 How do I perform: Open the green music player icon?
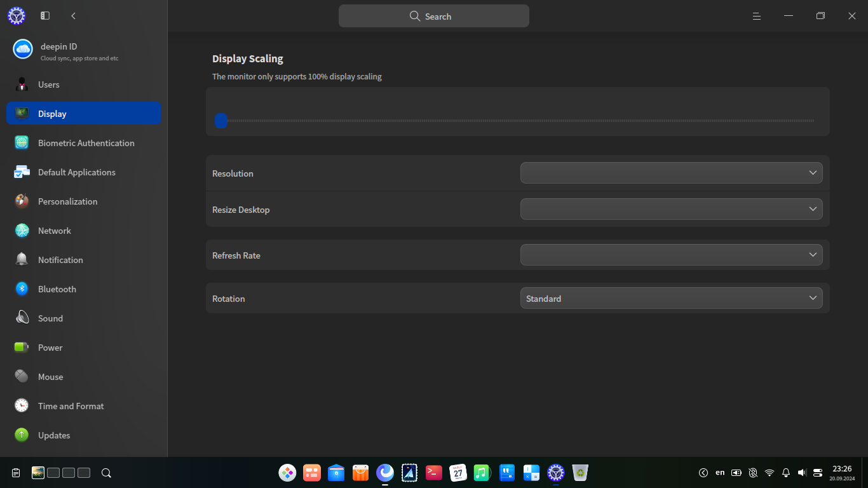[482, 472]
